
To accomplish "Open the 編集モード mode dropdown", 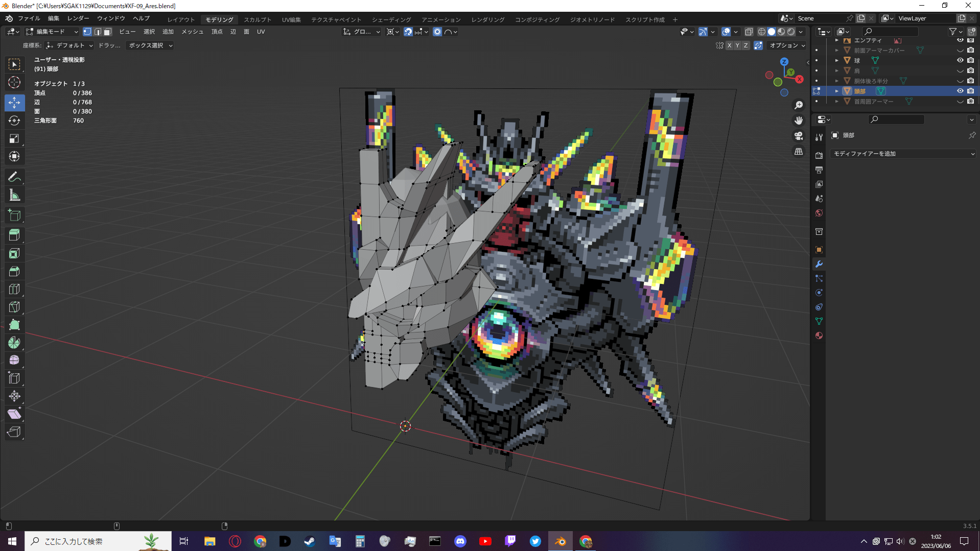I will coord(52,32).
